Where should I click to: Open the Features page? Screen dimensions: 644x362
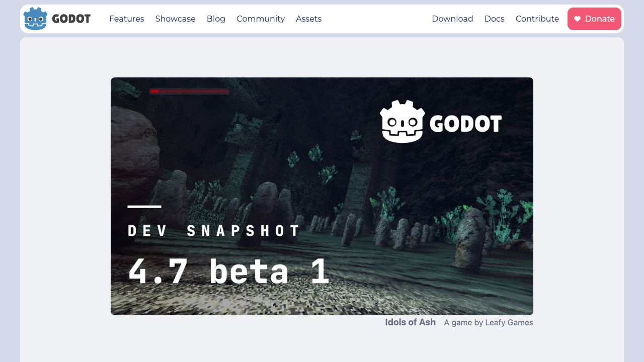tap(127, 19)
